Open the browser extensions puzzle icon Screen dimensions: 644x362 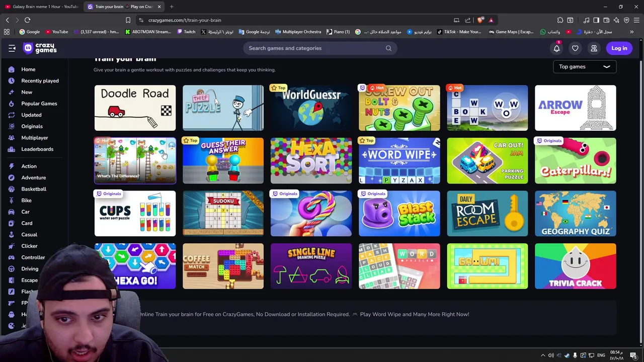tap(560, 20)
